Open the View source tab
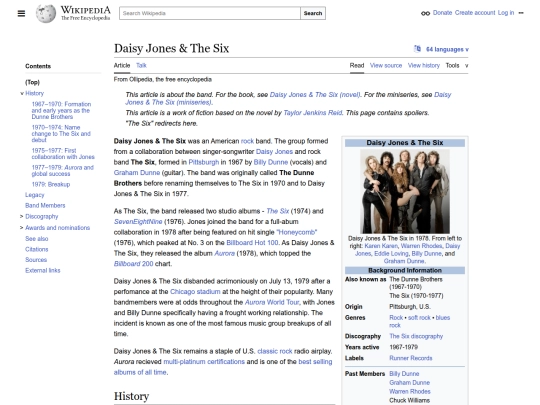This screenshot has width=540, height=405. [x=386, y=65]
